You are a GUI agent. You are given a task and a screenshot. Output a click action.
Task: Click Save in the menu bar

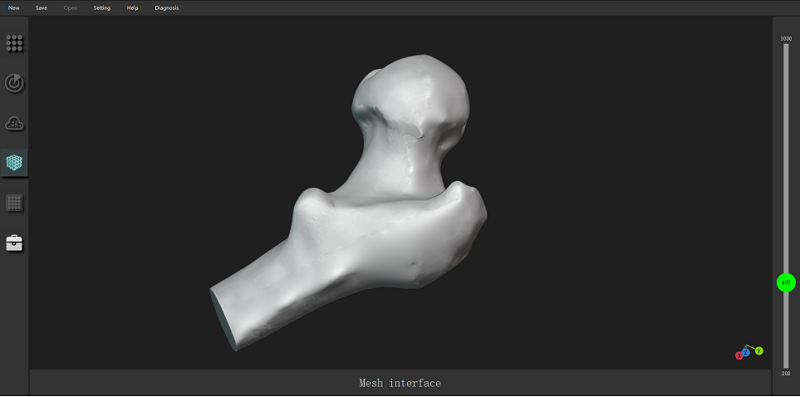pyautogui.click(x=41, y=8)
